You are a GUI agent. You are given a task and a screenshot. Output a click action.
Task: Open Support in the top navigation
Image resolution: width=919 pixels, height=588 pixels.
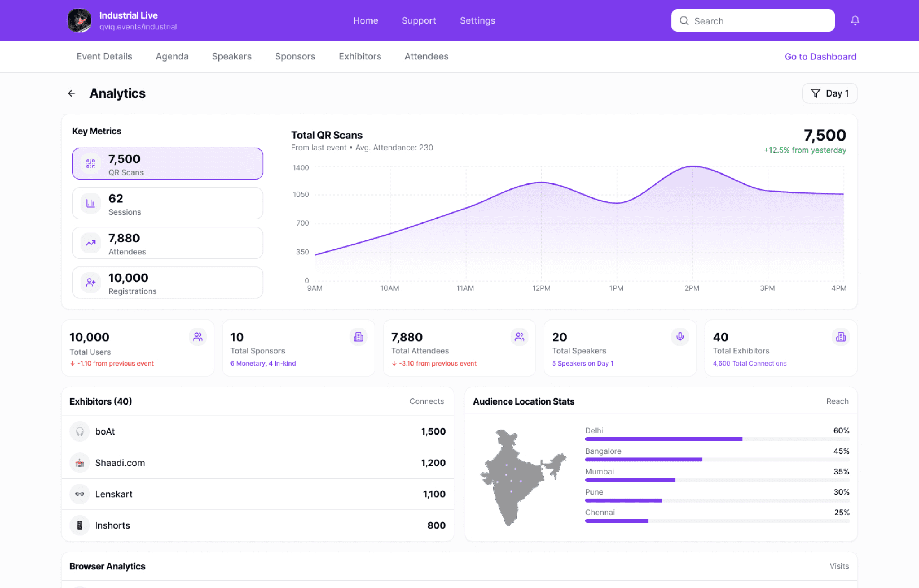pyautogui.click(x=419, y=21)
